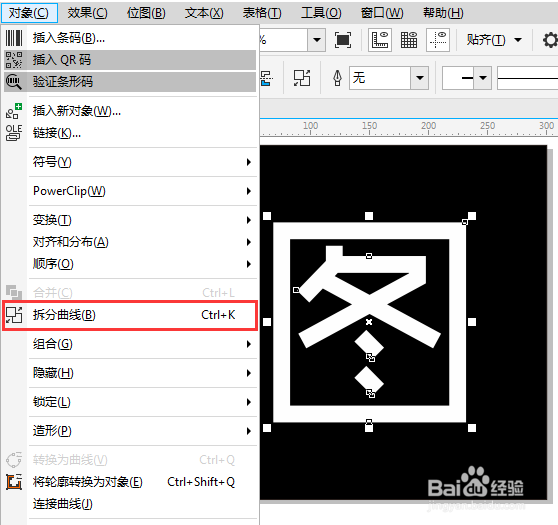
Task: Click the Insert Barcode icon
Action: [14, 38]
